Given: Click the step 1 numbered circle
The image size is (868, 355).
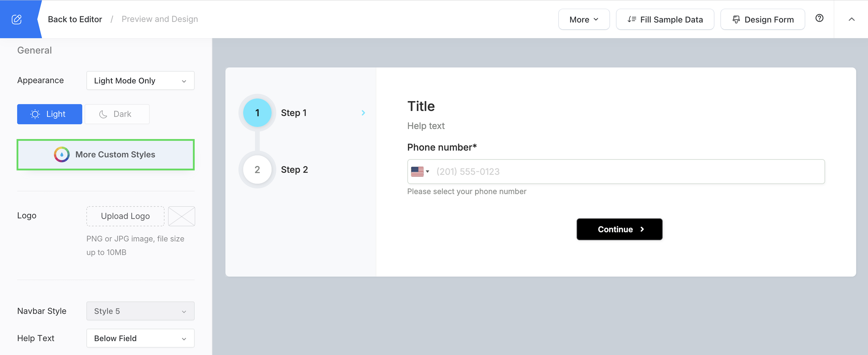Looking at the screenshot, I should tap(257, 113).
